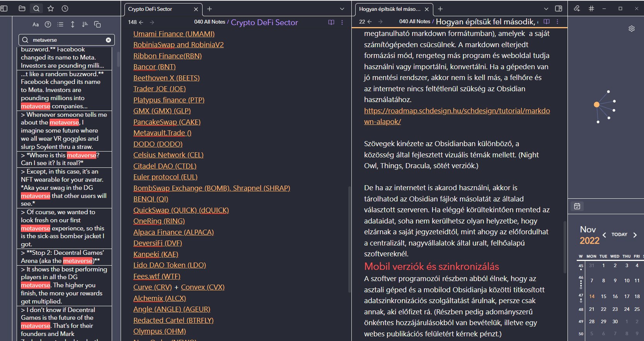
Task: Open result 'Whenever someone tells me about'
Action: point(64,131)
